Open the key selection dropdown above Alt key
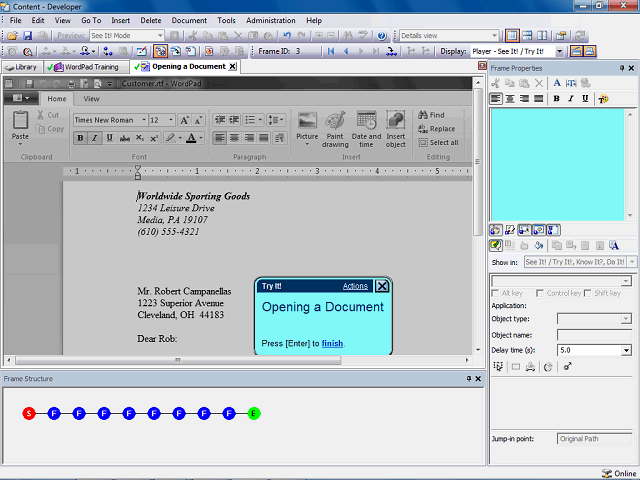 click(626, 281)
